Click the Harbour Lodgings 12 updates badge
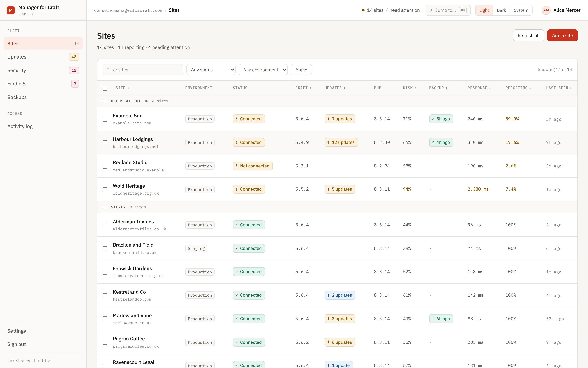Viewport: 588px width, 368px height. pos(341,142)
